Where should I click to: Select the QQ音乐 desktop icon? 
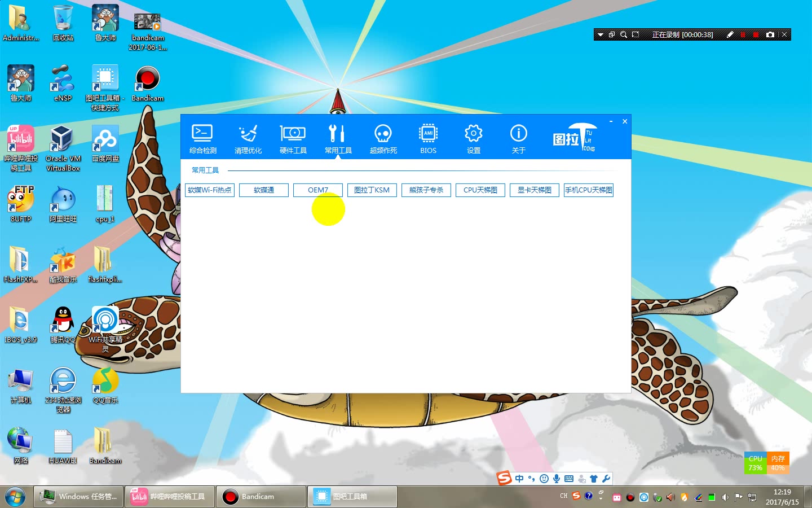pyautogui.click(x=105, y=386)
